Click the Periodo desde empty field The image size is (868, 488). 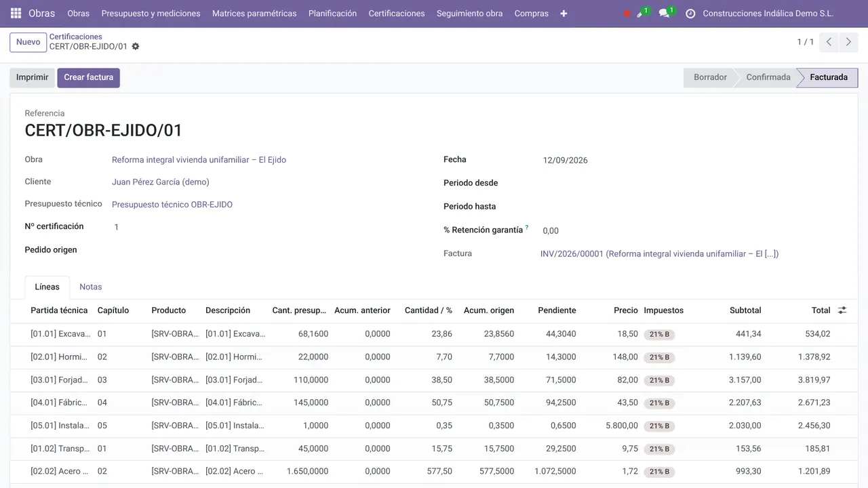pos(692,183)
